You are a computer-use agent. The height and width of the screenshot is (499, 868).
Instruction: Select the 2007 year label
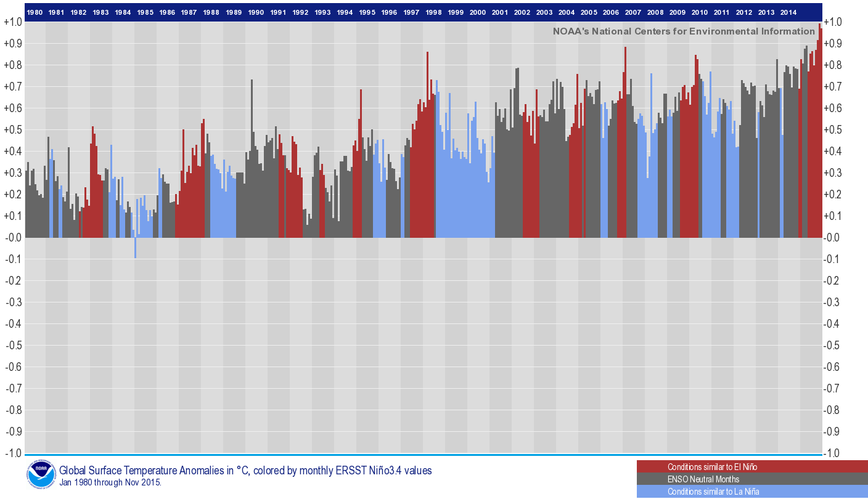633,12
